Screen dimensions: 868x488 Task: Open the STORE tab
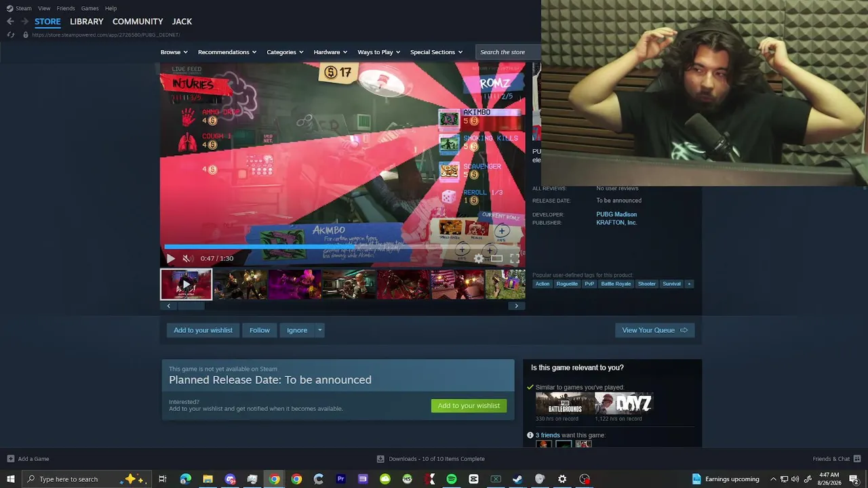(x=47, y=22)
